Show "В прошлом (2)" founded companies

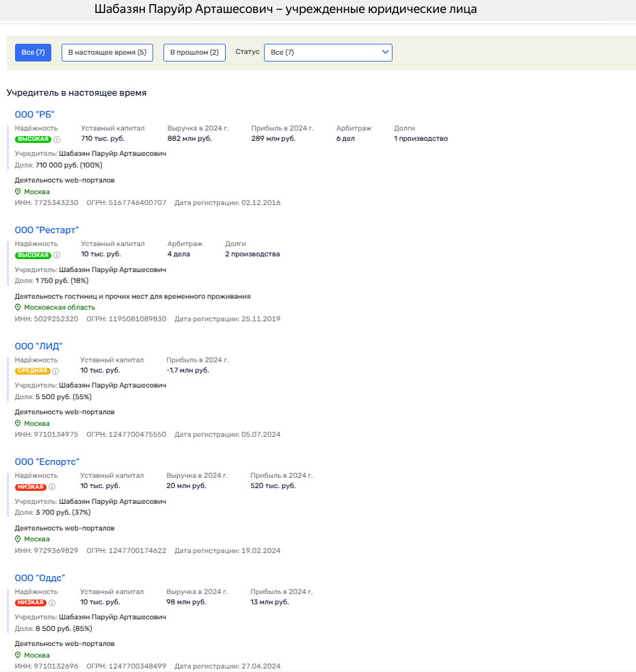194,53
